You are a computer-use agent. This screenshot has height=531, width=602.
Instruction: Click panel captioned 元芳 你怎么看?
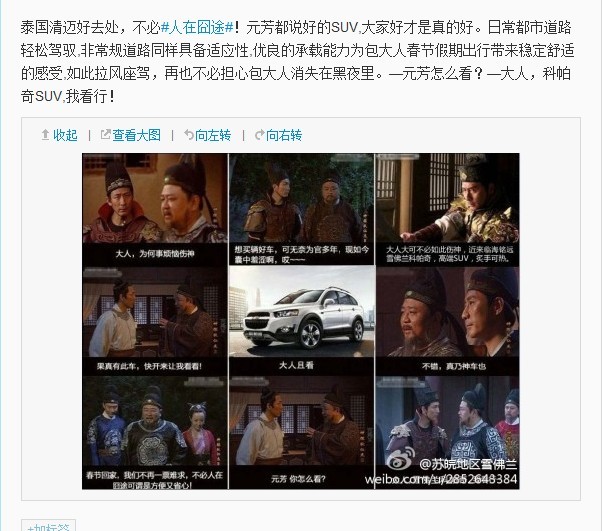(x=301, y=433)
